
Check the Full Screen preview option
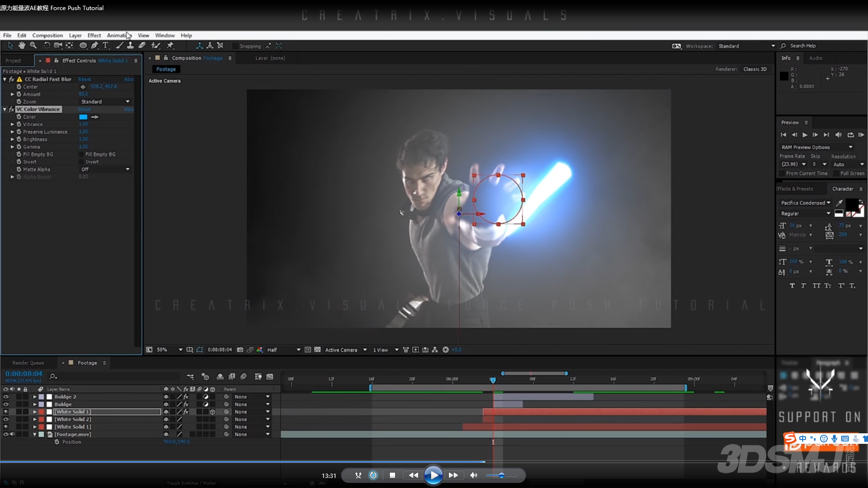[836, 173]
